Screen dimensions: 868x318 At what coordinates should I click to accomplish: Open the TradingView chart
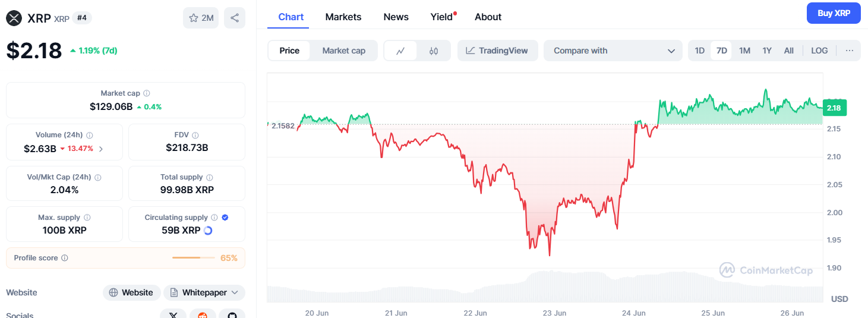pyautogui.click(x=497, y=51)
